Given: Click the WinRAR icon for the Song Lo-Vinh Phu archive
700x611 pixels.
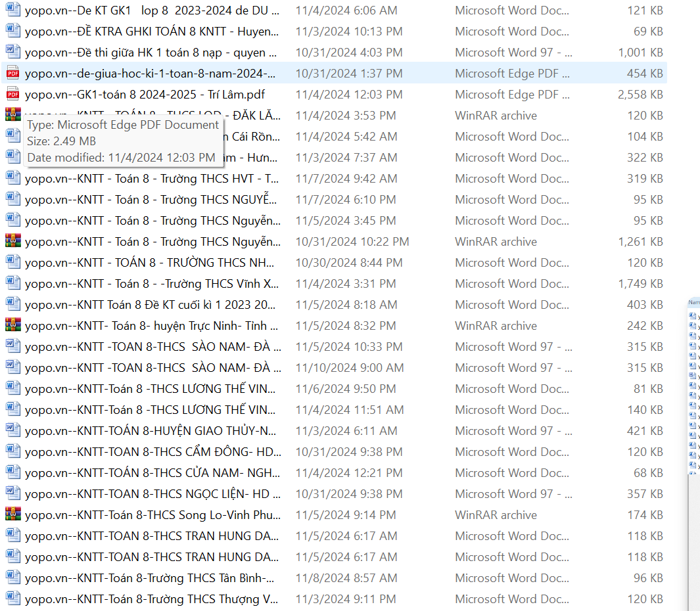Looking at the screenshot, I should pos(12,515).
